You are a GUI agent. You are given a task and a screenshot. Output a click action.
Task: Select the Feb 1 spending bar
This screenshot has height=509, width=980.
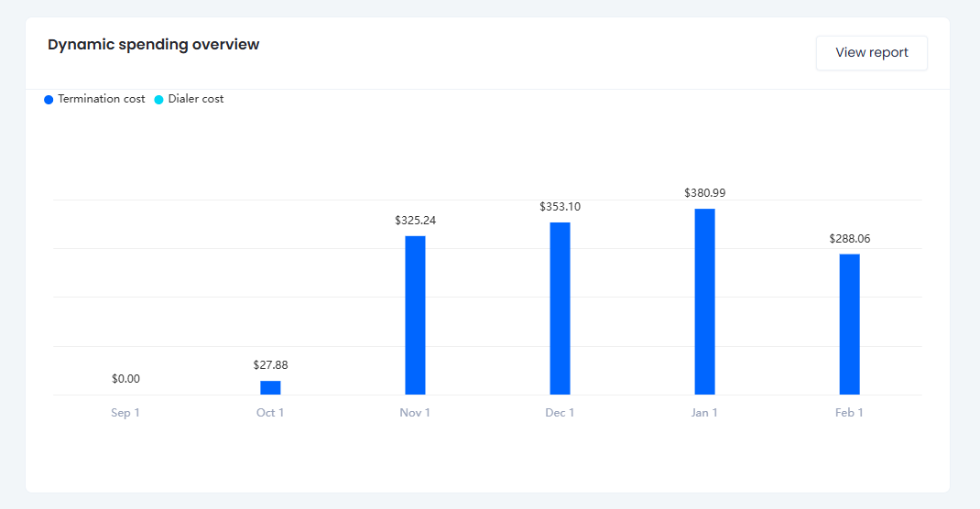coord(849,324)
